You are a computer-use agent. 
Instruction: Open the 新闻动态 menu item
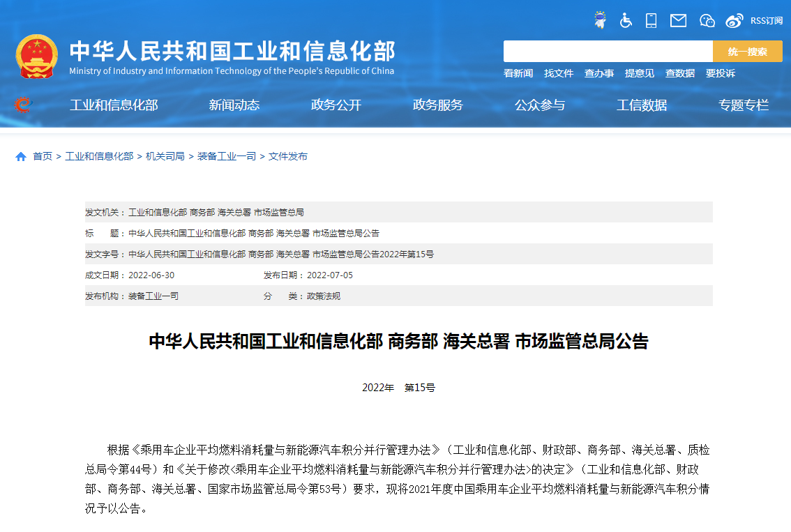(x=234, y=105)
